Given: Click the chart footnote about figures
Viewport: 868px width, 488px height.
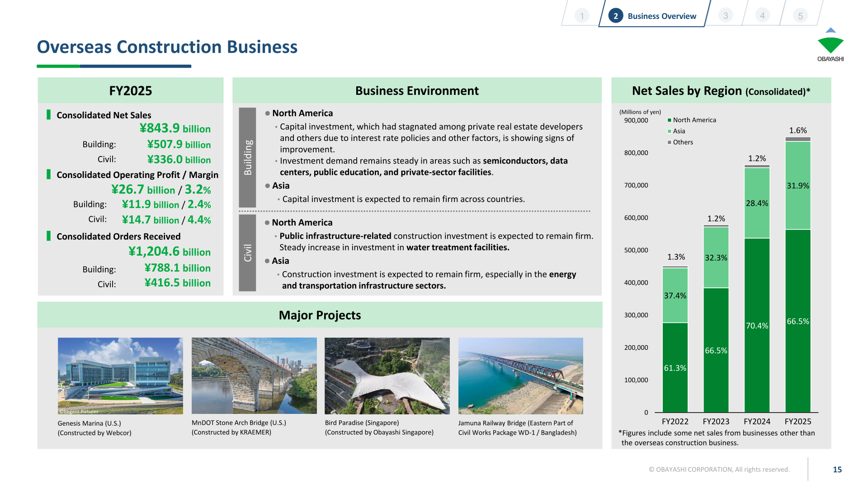Looking at the screenshot, I should pyautogui.click(x=717, y=438).
